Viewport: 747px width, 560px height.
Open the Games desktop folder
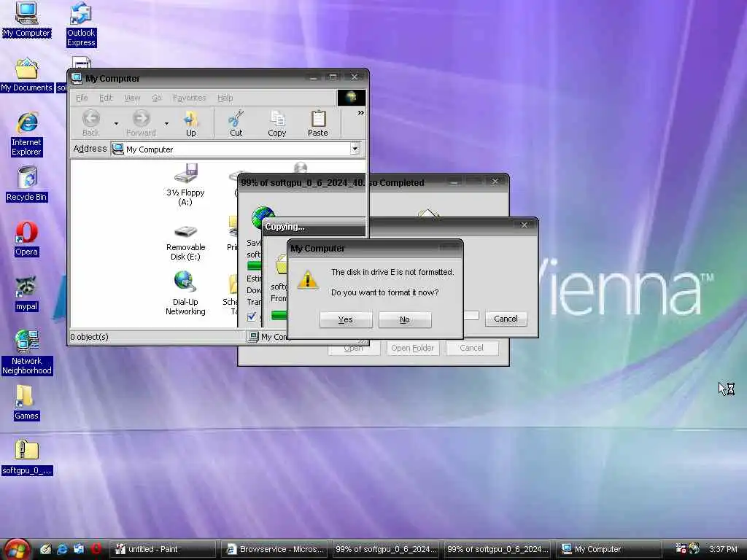26,402
